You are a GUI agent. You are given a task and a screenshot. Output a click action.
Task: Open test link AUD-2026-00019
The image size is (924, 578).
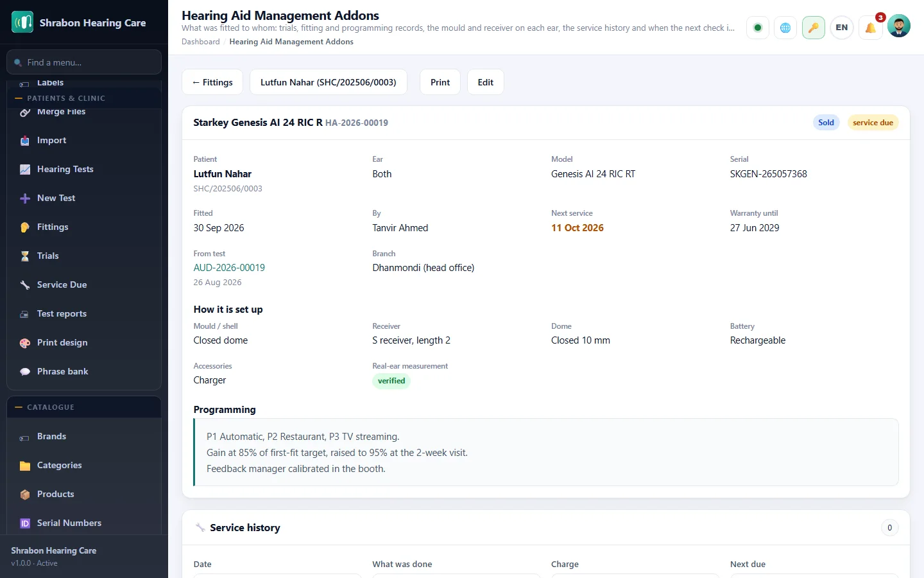[229, 268]
